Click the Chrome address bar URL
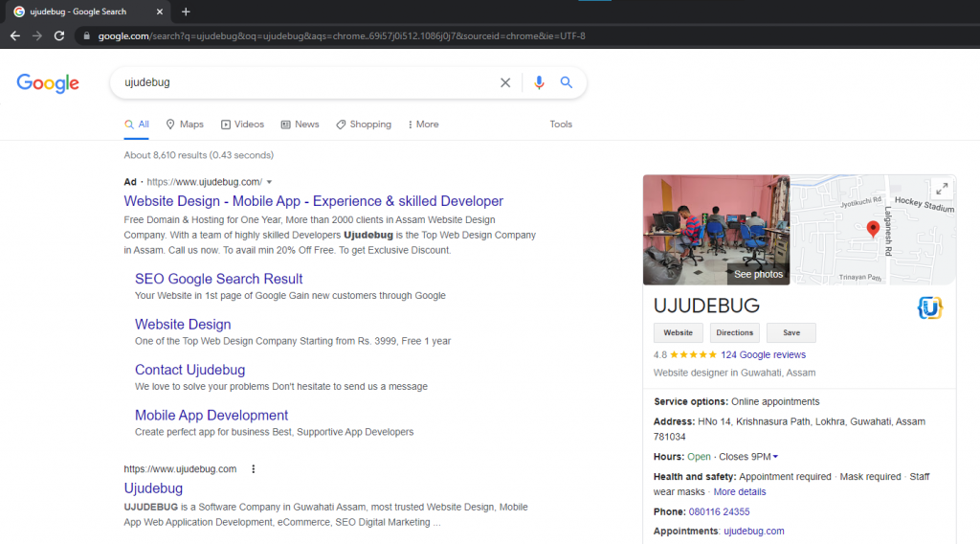The width and height of the screenshot is (980, 544). click(342, 36)
